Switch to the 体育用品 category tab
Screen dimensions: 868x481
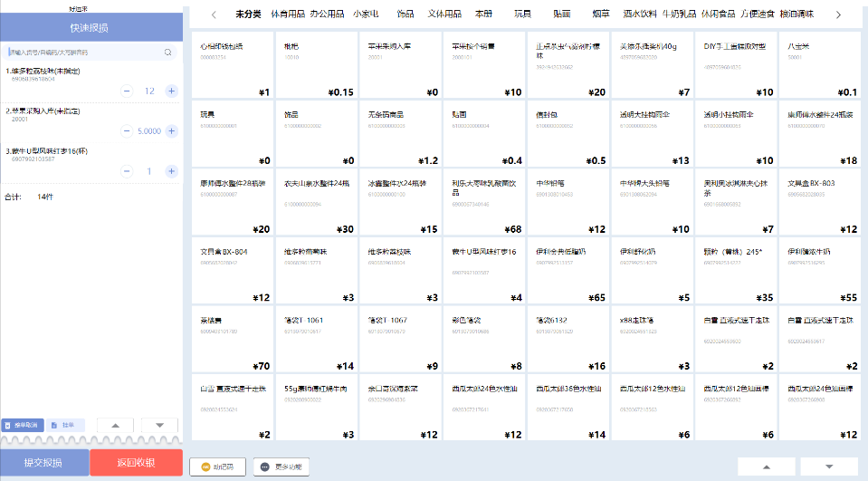pyautogui.click(x=288, y=14)
